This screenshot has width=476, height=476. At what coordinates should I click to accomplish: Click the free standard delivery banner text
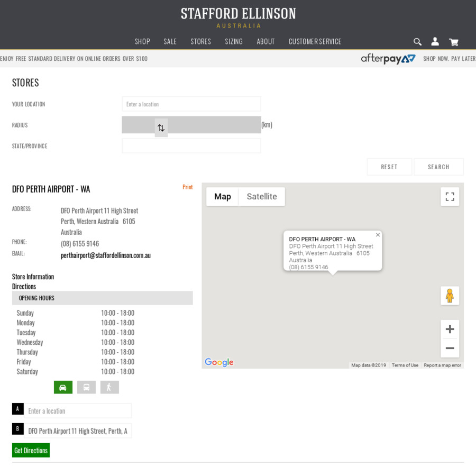(74, 59)
